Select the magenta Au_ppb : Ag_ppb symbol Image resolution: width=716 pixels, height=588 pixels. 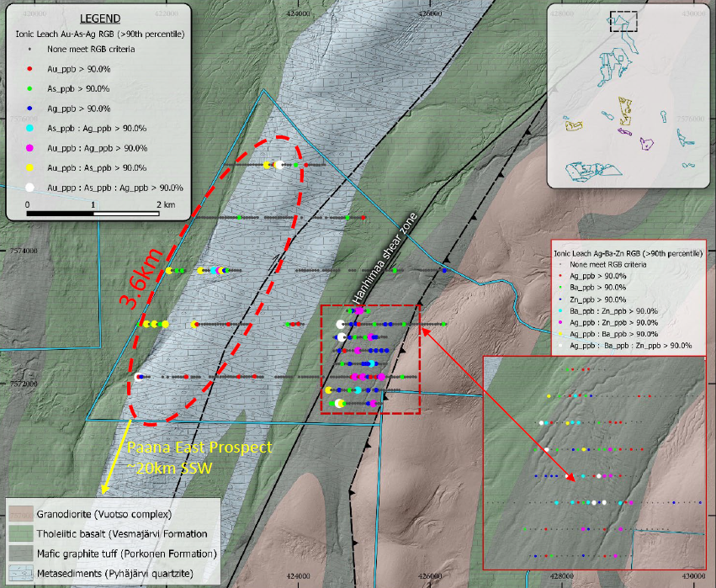(30, 148)
